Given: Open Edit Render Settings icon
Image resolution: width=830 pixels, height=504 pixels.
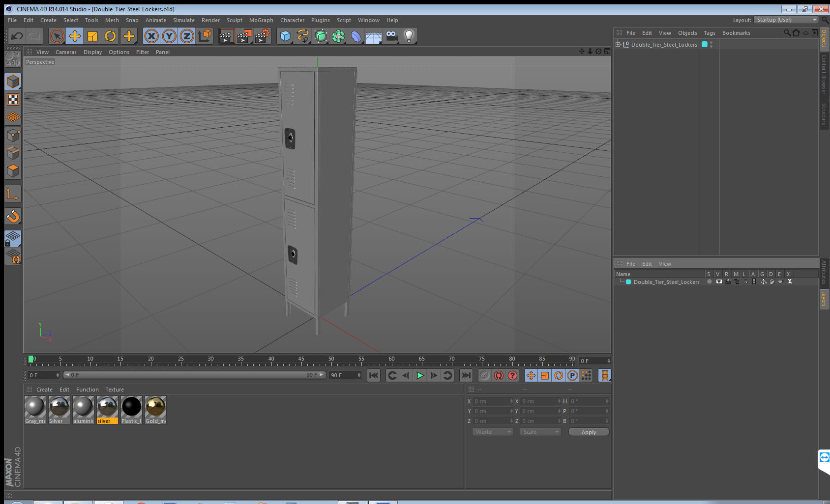Looking at the screenshot, I should (x=263, y=36).
